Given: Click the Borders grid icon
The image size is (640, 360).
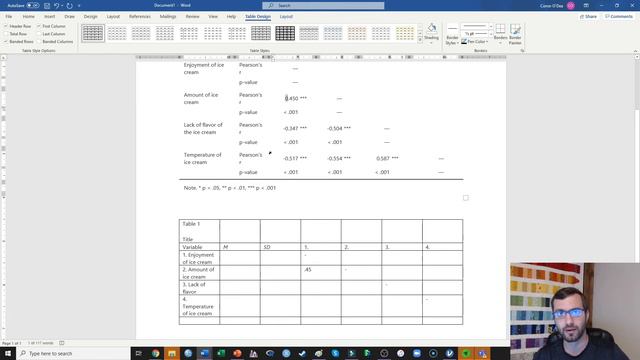Looking at the screenshot, I should (x=500, y=29).
